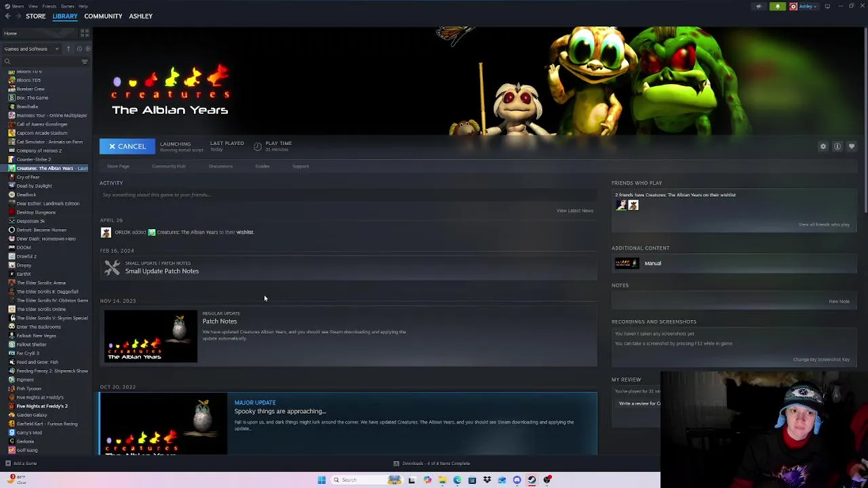
Task: Open the library search magnifier
Action: click(8, 62)
